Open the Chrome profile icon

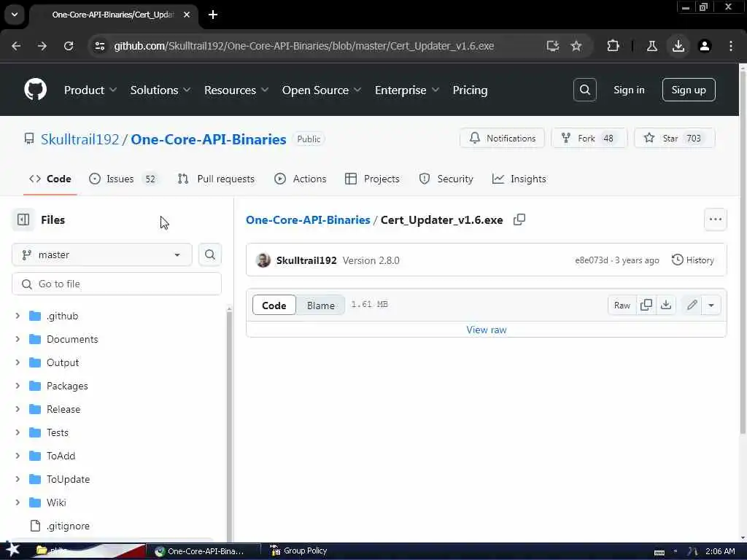tap(704, 46)
